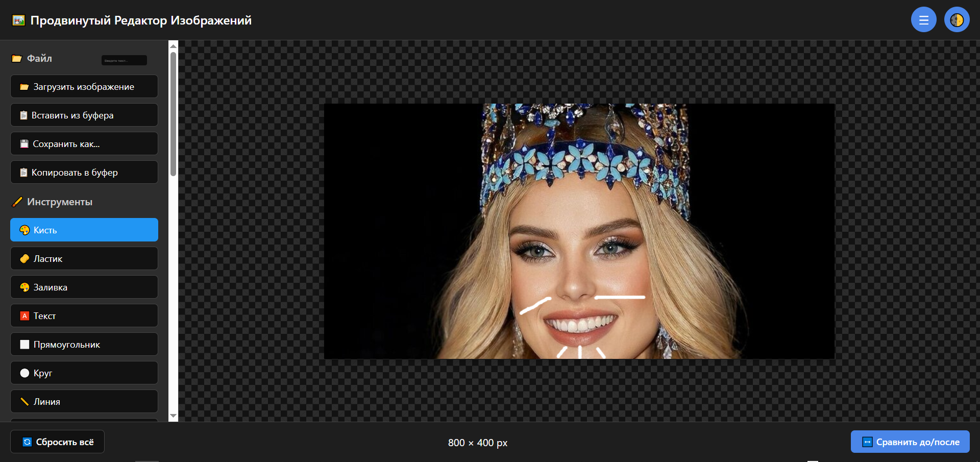Select the Круг circle tool
This screenshot has height=462, width=980.
[x=84, y=373]
